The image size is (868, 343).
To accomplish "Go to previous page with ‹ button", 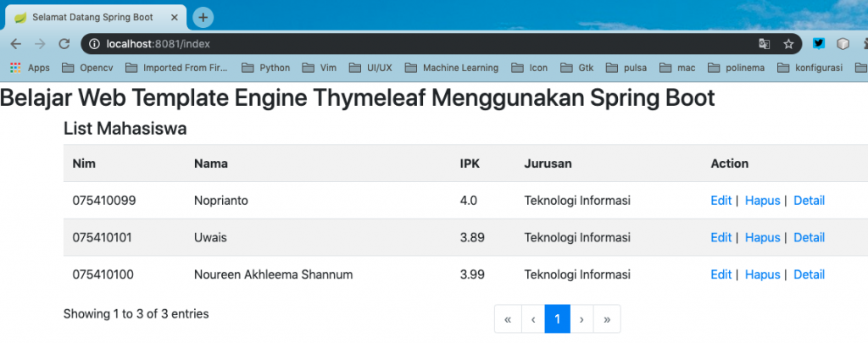I will 533,319.
